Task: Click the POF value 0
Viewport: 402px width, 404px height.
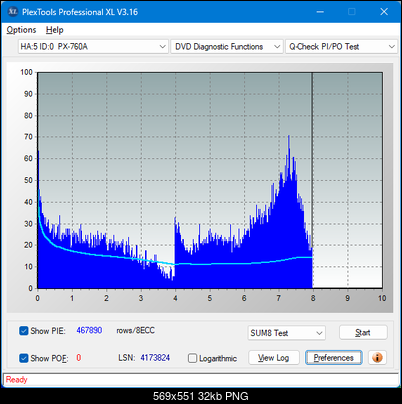Action: coord(79,358)
